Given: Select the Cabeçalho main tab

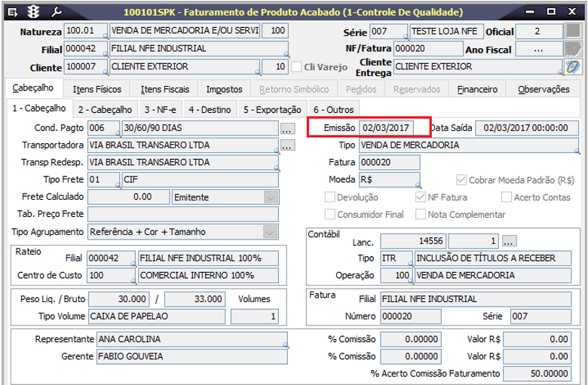Looking at the screenshot, I should tap(33, 88).
